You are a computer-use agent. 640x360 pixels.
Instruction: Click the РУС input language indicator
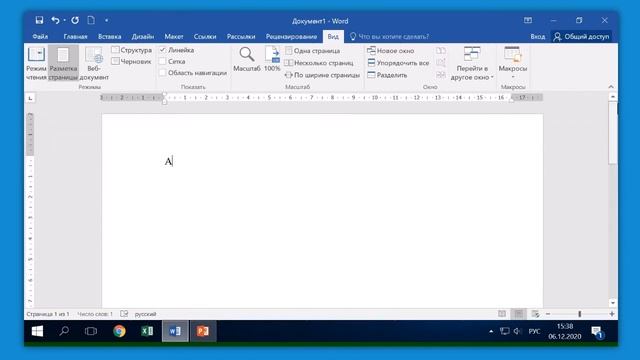click(x=534, y=331)
